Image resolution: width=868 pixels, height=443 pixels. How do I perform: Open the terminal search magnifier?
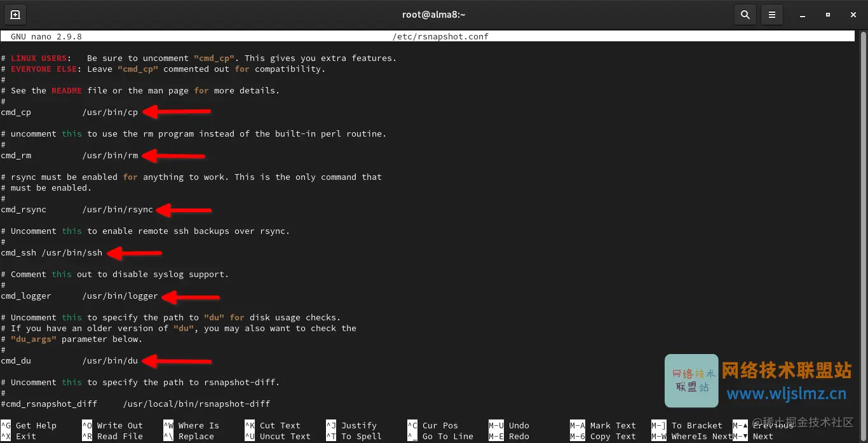tap(745, 14)
